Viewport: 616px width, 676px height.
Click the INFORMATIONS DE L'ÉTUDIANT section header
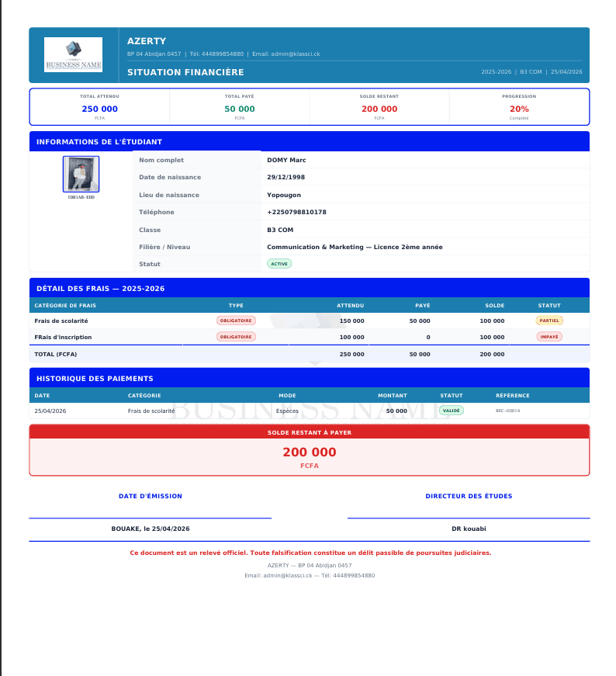click(x=310, y=141)
